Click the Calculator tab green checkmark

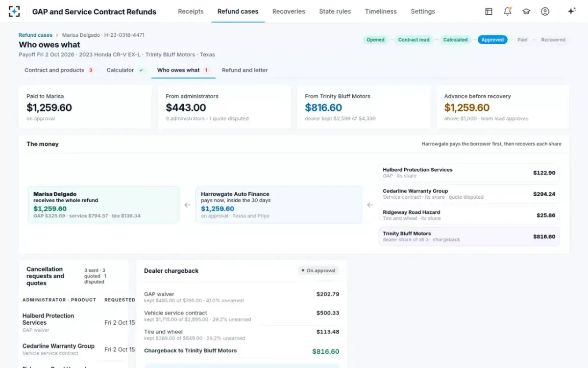(x=141, y=70)
